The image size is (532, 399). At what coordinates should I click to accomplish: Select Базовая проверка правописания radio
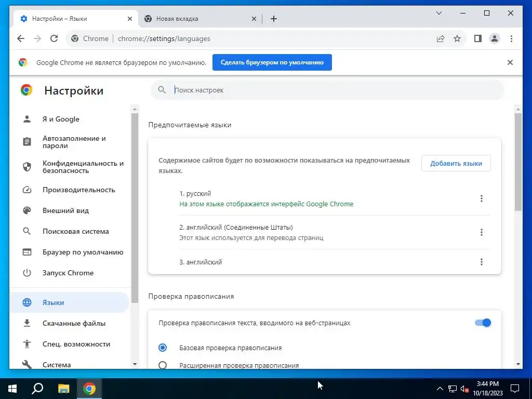163,348
